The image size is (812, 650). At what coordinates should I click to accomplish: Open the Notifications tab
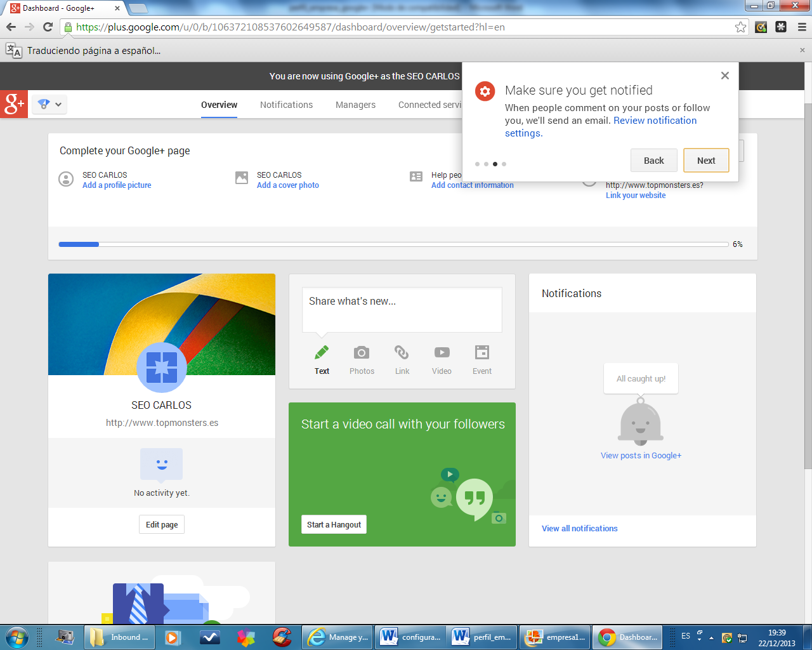click(286, 105)
